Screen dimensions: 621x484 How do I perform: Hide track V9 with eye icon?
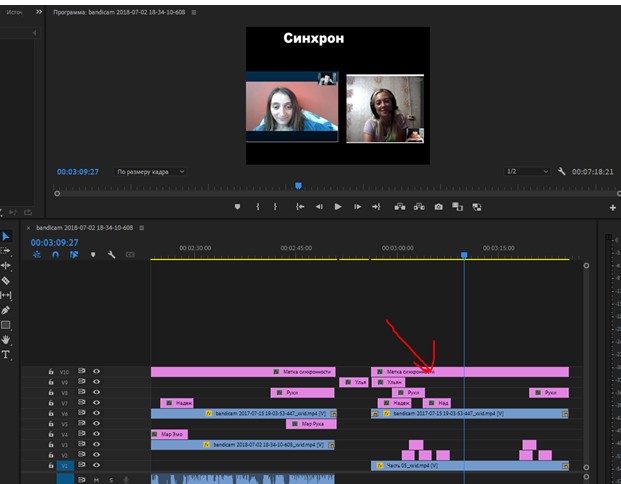96,381
